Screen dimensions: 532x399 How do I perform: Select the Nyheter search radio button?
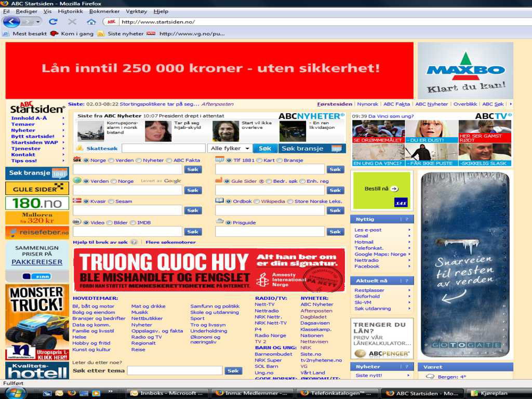point(138,160)
